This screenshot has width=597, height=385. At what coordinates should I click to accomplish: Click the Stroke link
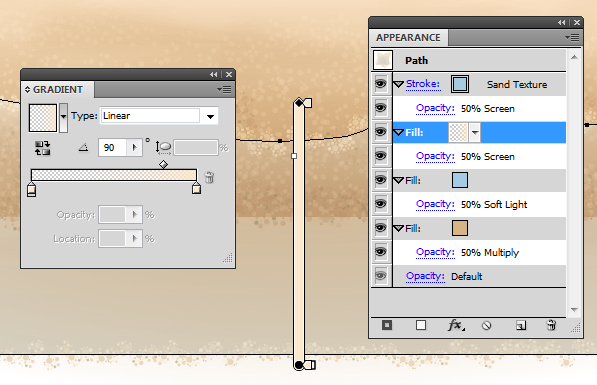423,84
